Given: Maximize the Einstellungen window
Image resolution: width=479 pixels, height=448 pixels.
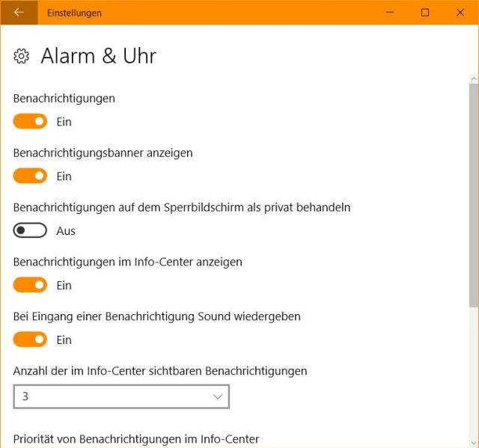Looking at the screenshot, I should 425,13.
